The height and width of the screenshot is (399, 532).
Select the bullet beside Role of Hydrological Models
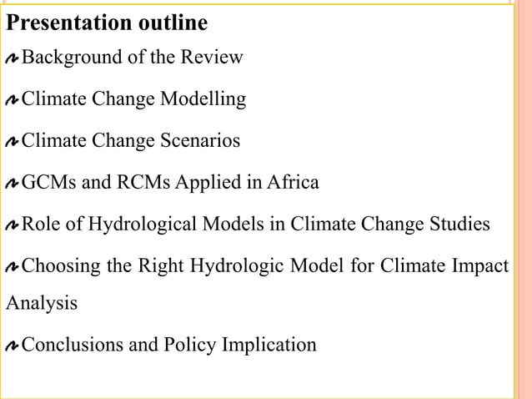pyautogui.click(x=13, y=225)
